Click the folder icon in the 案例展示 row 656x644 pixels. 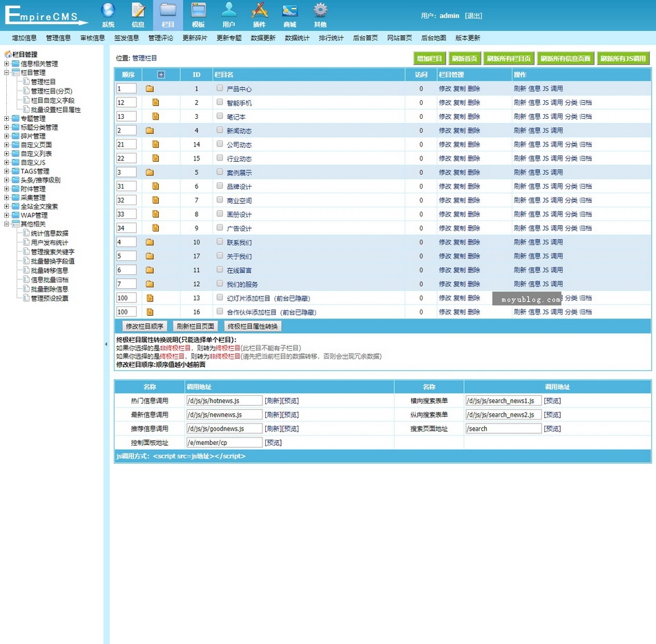coord(150,173)
